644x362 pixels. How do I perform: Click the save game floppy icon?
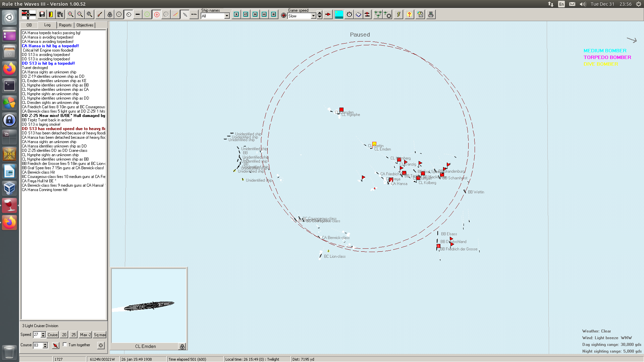42,14
